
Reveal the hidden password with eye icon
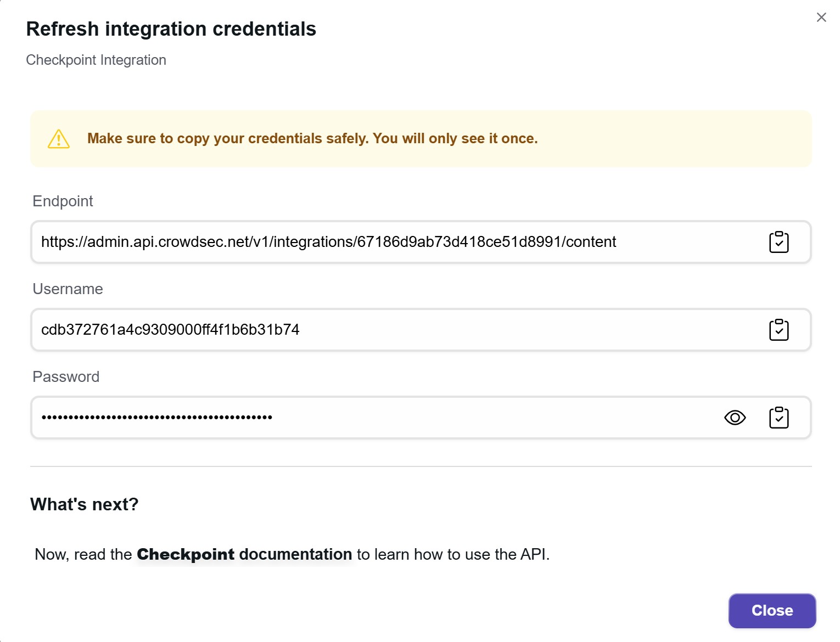pyautogui.click(x=735, y=418)
